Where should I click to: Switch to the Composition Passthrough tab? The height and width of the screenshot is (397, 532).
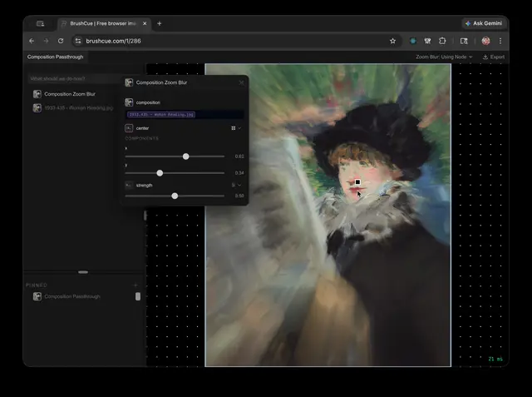point(56,57)
